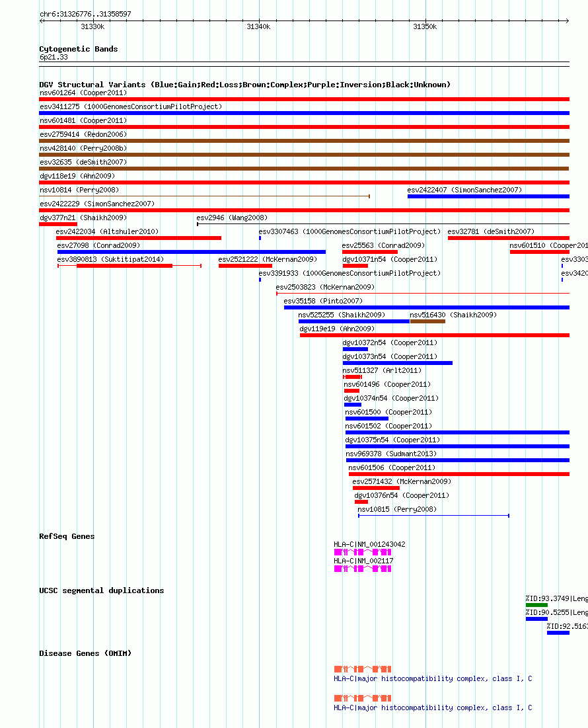Click UCSC segmental duplications track title
The height and width of the screenshot is (728, 588).
click(102, 591)
